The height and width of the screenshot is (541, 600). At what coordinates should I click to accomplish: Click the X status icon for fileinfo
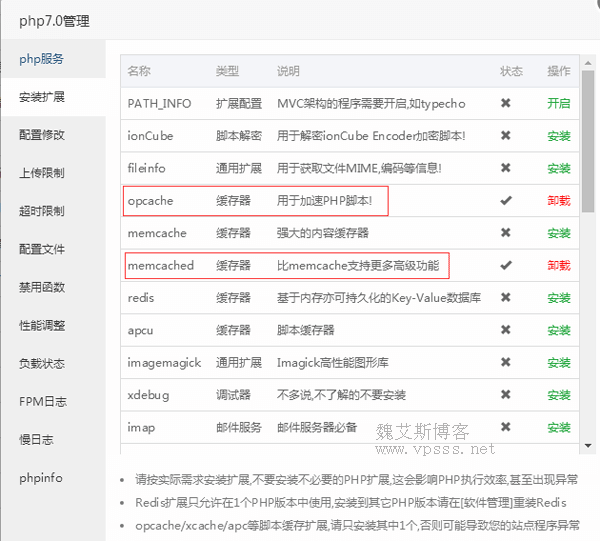(x=506, y=168)
